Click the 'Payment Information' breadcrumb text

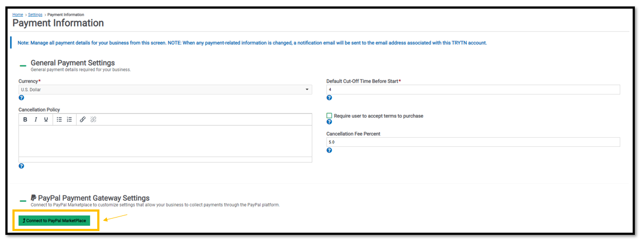66,15
